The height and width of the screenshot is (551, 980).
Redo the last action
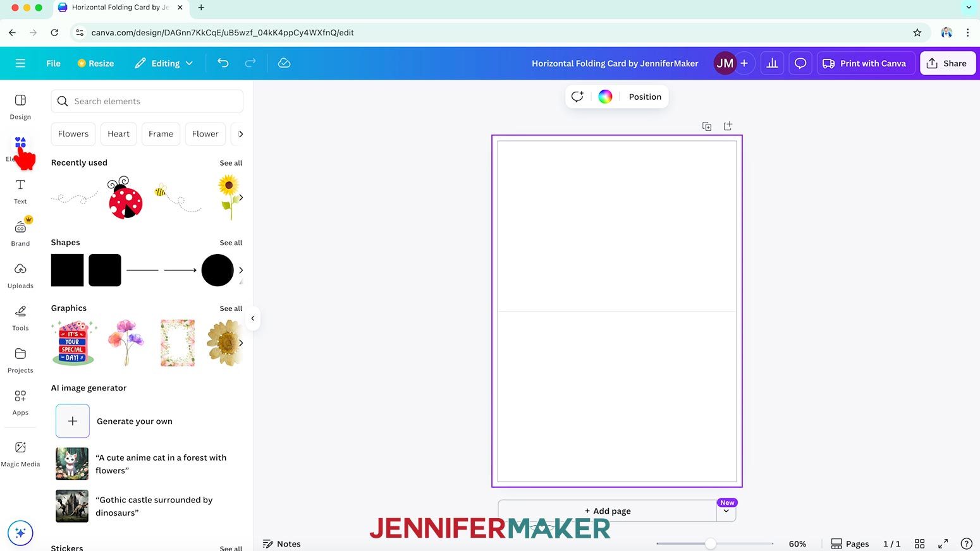pyautogui.click(x=250, y=63)
